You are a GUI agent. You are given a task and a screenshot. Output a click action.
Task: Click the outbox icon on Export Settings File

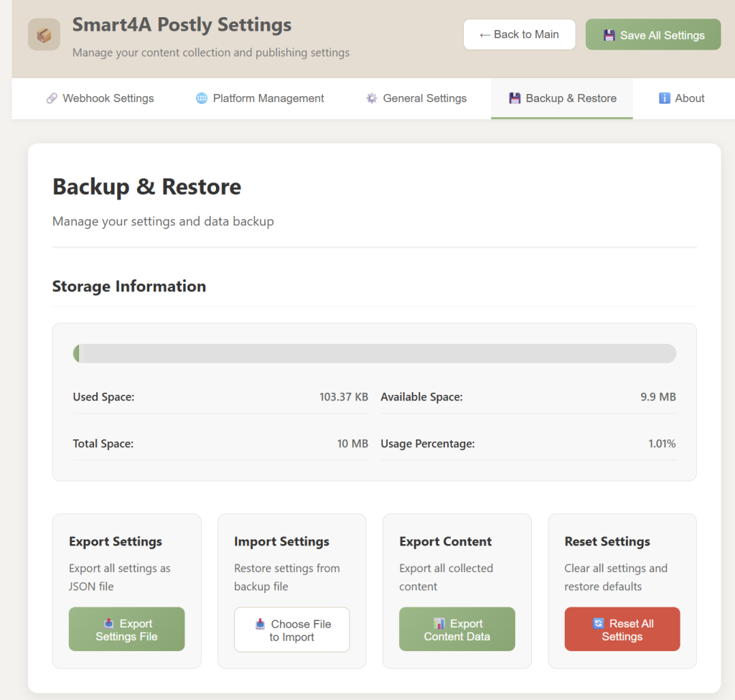(109, 623)
